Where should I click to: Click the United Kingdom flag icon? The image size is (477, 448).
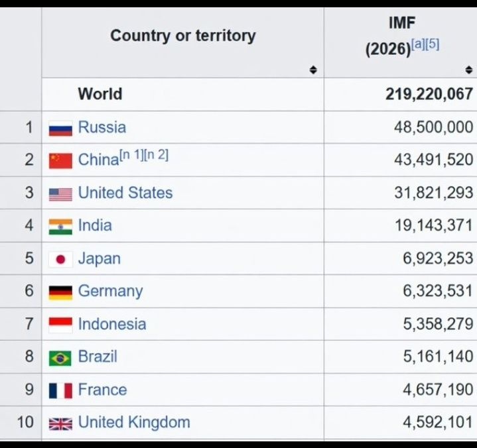[60, 423]
